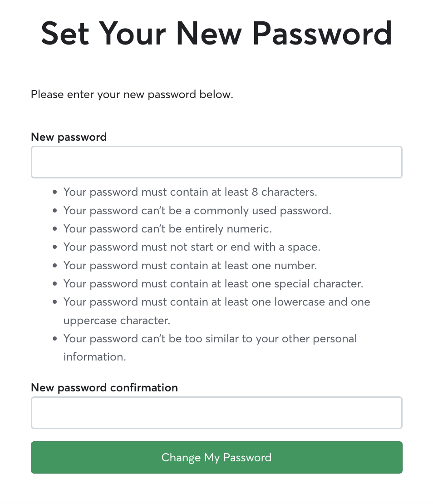The width and height of the screenshot is (433, 504).
Task: Click the New password input field
Action: [216, 162]
